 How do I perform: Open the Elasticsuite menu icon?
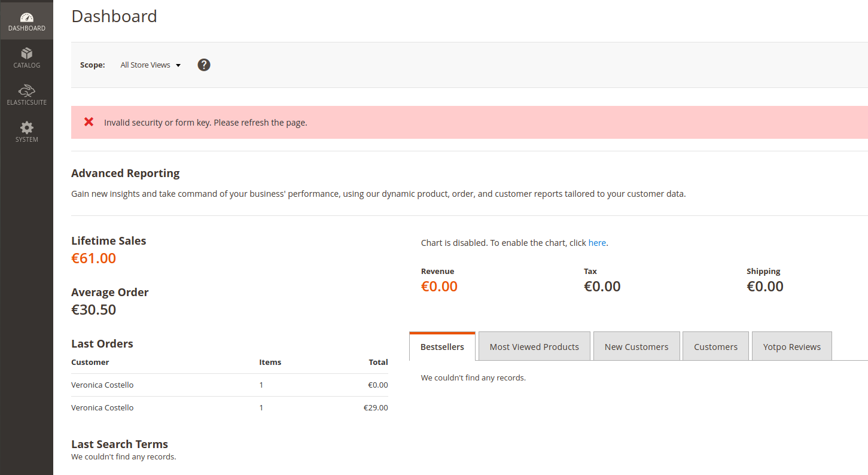27,93
